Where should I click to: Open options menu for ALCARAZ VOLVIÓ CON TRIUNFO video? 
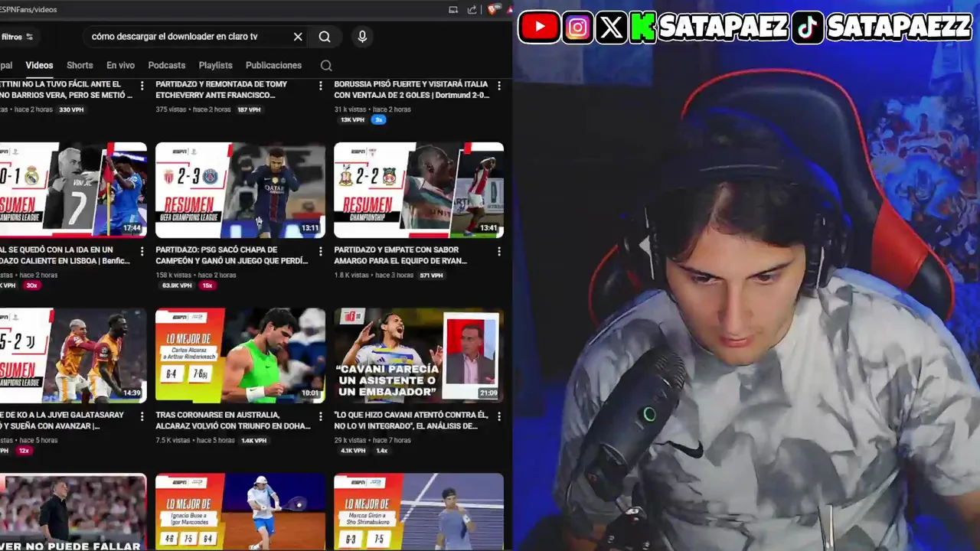click(x=321, y=416)
